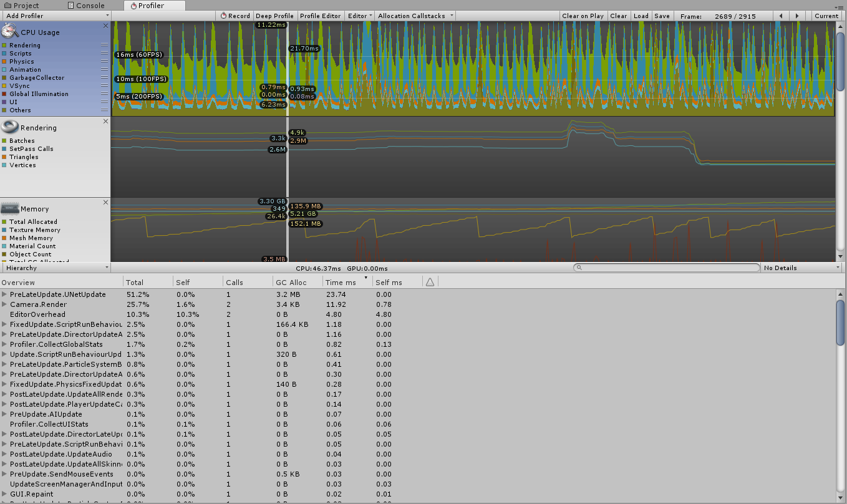Image resolution: width=847 pixels, height=504 pixels.
Task: Click the Load button
Action: tap(641, 16)
